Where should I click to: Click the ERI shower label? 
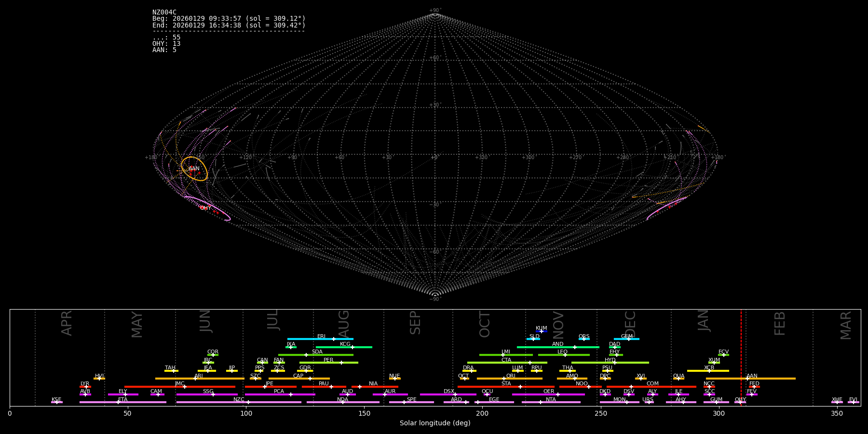(322, 336)
